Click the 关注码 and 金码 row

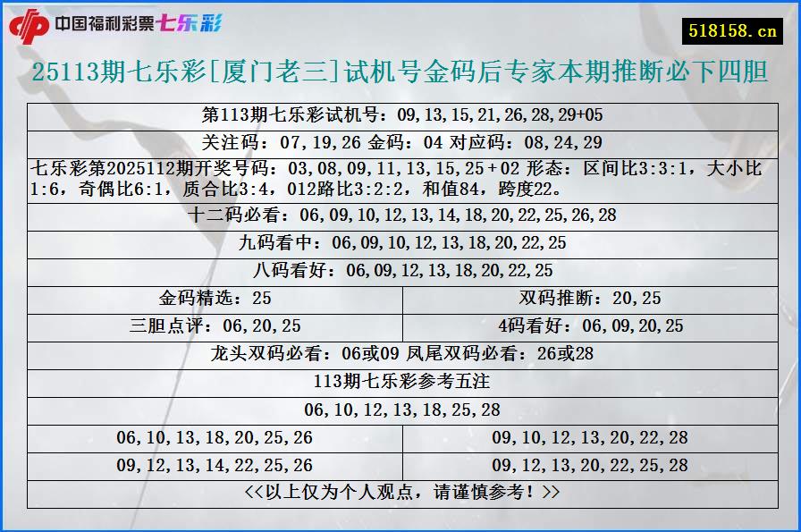[400, 141]
